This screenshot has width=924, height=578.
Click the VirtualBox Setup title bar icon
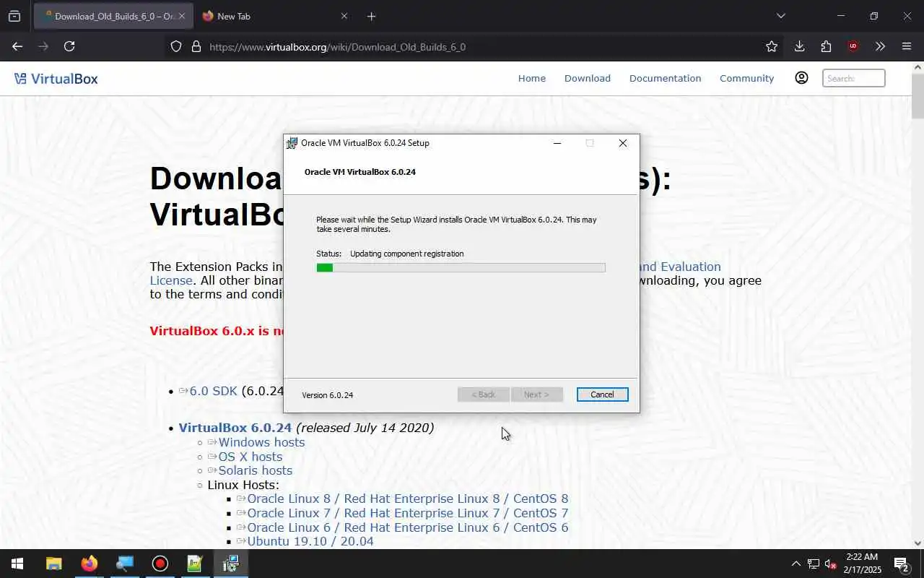(x=292, y=143)
